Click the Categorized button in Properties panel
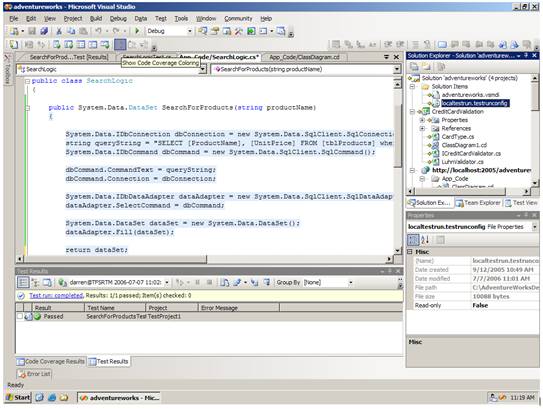This screenshot has height=409, width=543. pos(413,240)
